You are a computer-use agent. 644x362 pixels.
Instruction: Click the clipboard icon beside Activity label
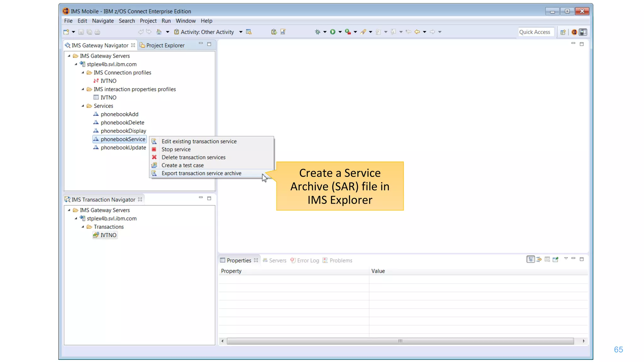pyautogui.click(x=176, y=32)
